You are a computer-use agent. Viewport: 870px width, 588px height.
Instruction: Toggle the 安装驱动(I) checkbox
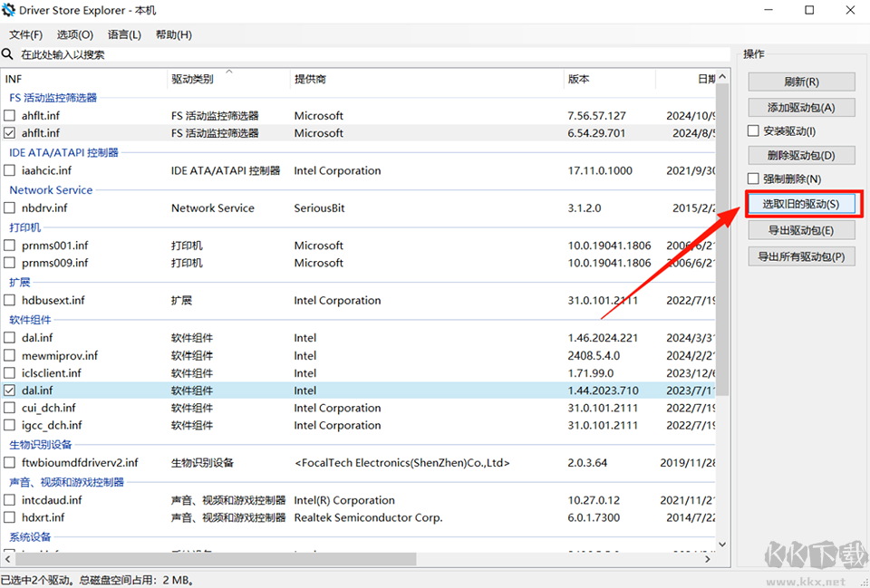click(753, 130)
